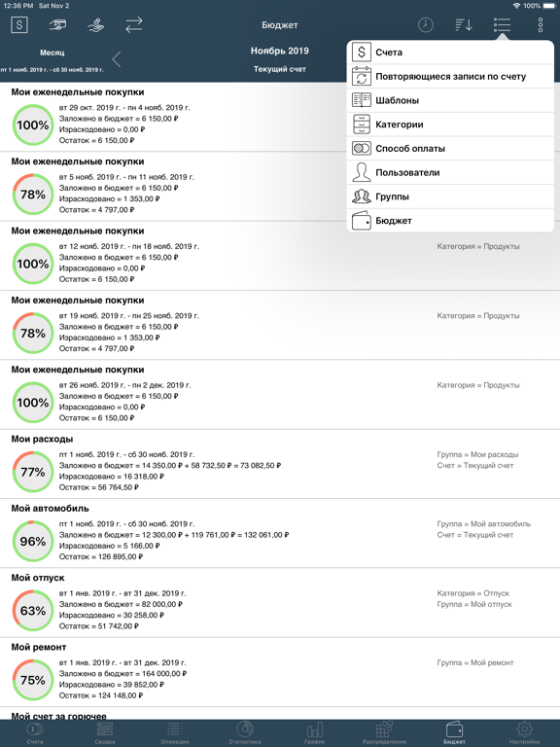The width and height of the screenshot is (560, 747).
Task: Choose Повторяющиеся записи по счету menu entry
Action: 450,76
